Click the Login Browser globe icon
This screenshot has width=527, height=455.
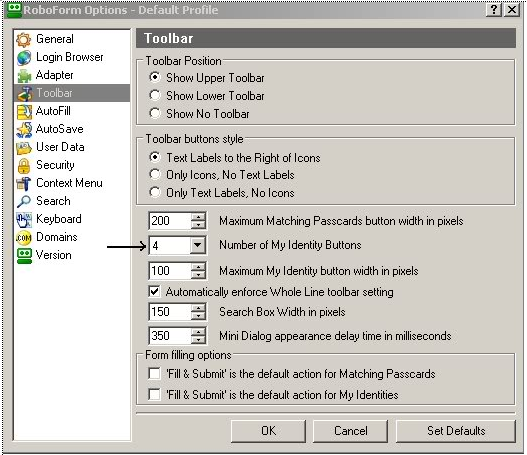click(x=24, y=57)
